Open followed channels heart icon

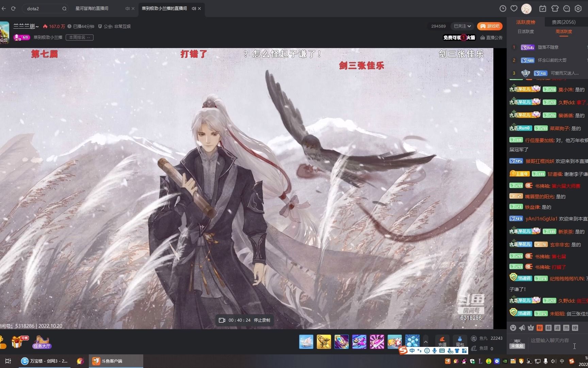click(514, 9)
